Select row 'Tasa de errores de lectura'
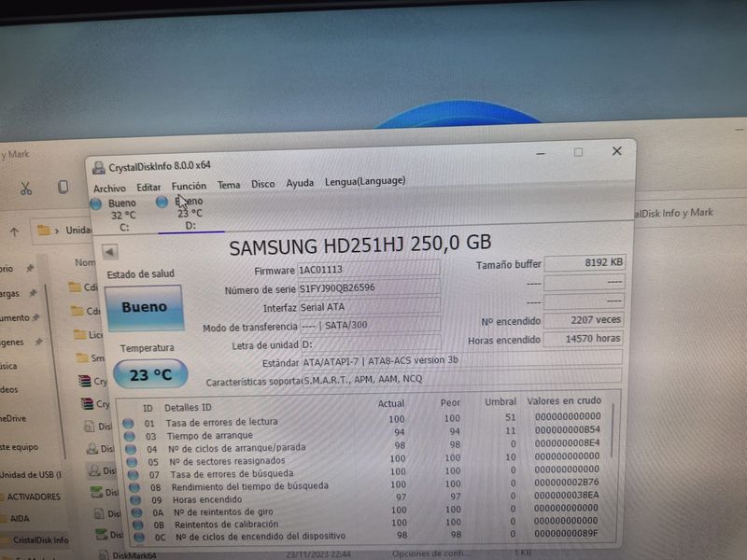 [363, 419]
